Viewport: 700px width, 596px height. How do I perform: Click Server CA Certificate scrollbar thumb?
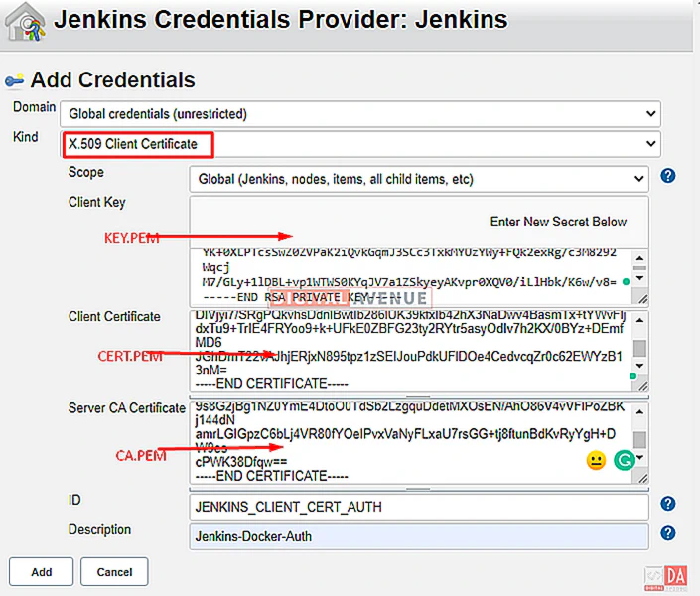pos(639,439)
